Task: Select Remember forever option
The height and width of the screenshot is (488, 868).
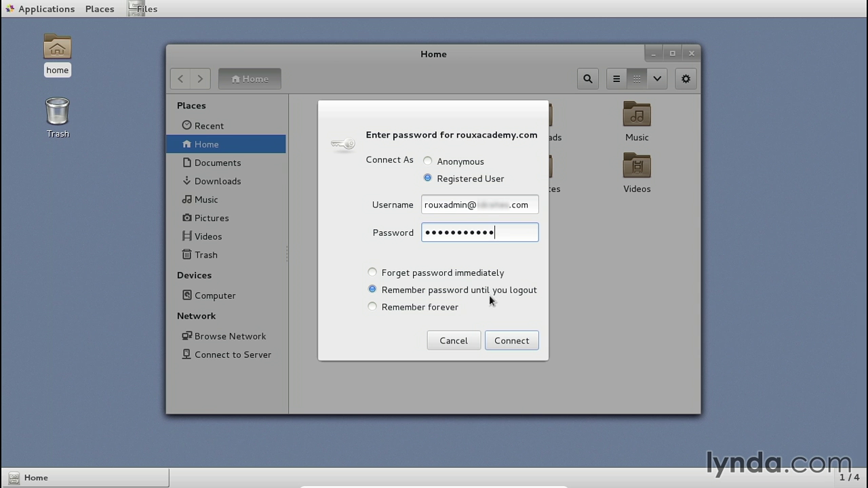Action: (372, 307)
